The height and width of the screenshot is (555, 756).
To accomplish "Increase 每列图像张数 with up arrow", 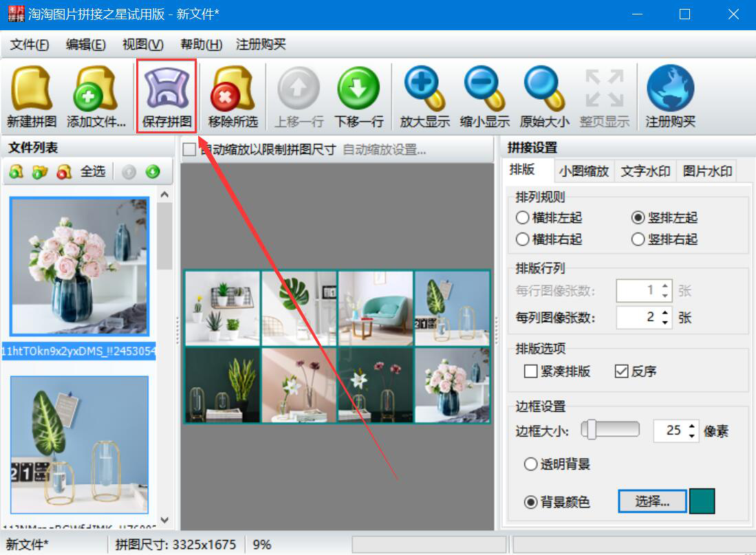I will 665,312.
